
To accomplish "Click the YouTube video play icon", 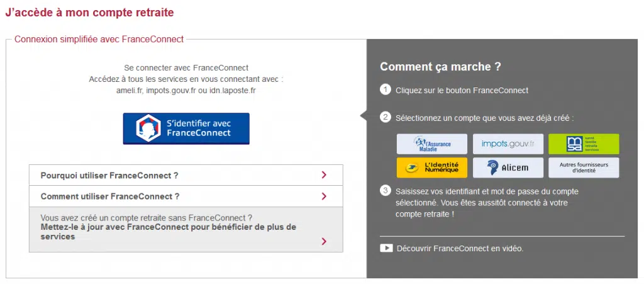I will [386, 248].
